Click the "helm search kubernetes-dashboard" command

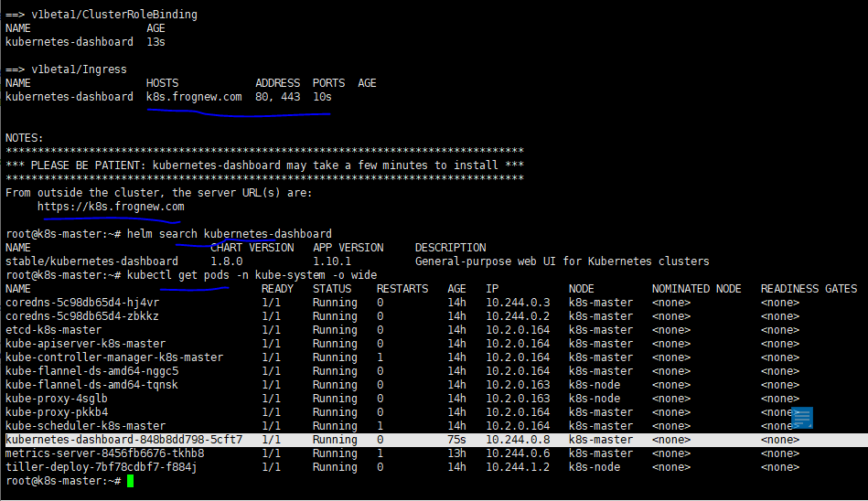pyautogui.click(x=230, y=234)
